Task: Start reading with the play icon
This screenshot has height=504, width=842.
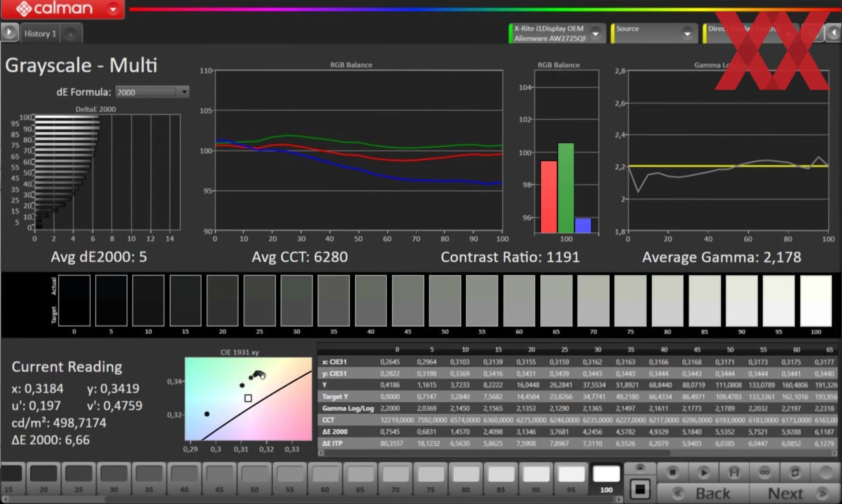Action: [x=703, y=472]
